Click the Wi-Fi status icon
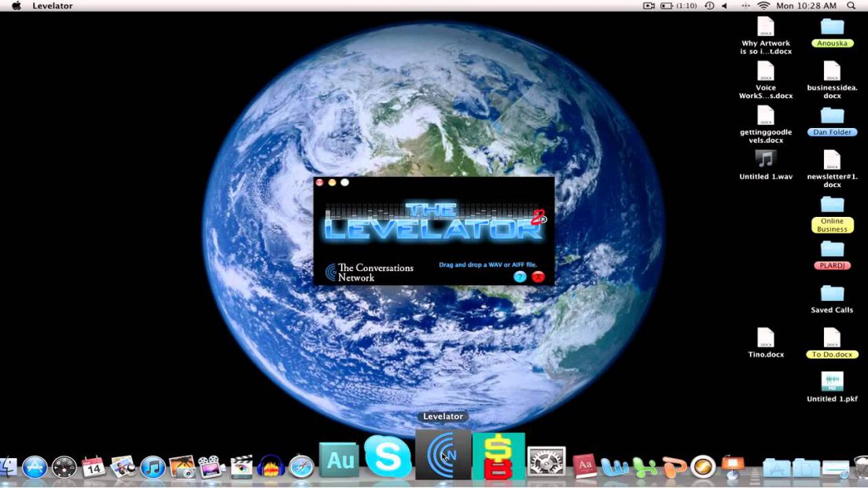868x488 pixels. click(763, 6)
